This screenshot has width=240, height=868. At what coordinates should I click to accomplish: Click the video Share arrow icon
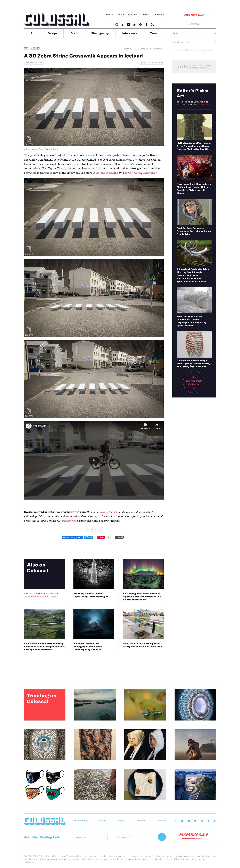click(157, 425)
